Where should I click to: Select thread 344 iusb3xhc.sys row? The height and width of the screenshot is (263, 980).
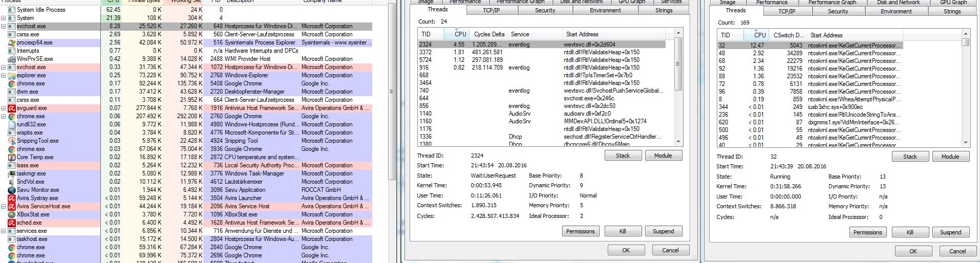809,107
